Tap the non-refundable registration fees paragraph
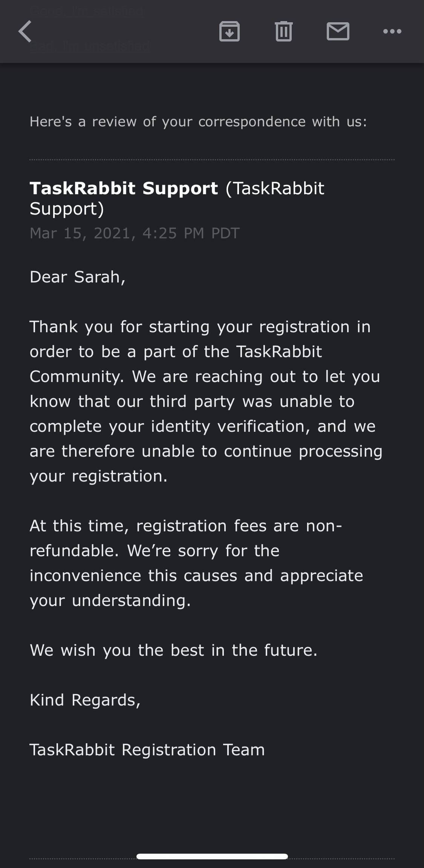The height and width of the screenshot is (868, 424). point(196,563)
